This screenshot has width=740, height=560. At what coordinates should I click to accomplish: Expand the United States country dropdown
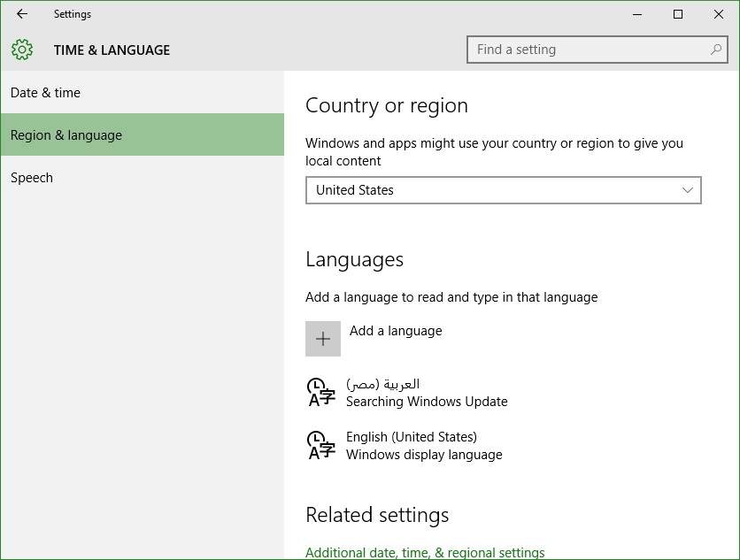click(503, 190)
